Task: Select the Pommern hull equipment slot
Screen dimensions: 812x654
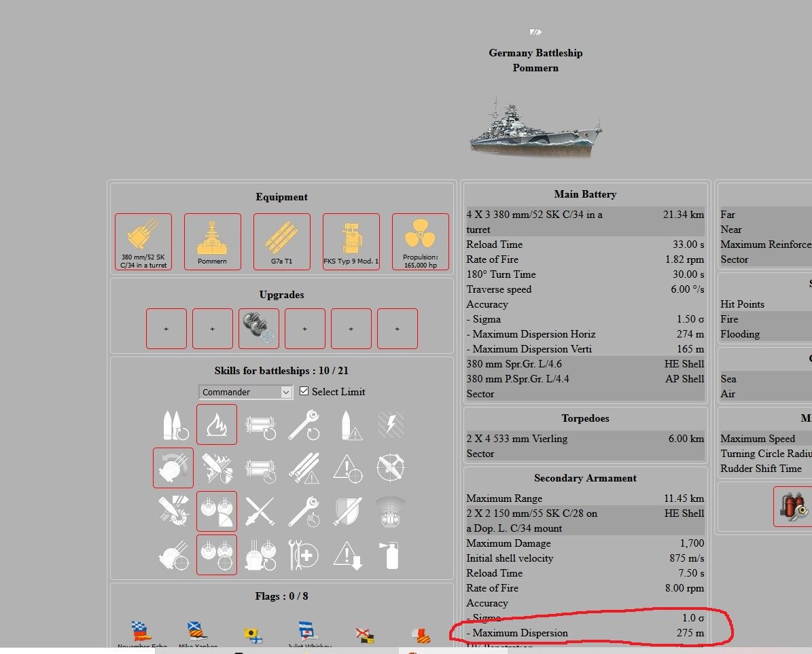Action: point(213,242)
